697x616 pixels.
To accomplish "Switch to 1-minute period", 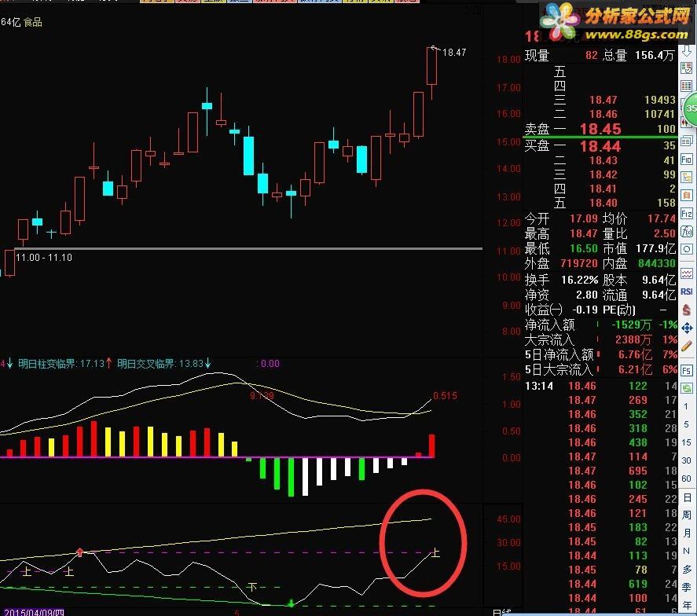I will 686,406.
